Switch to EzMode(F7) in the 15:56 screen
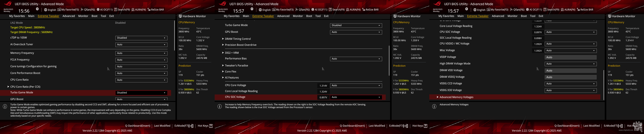Viewport: 644px width, 134px height. point(184,126)
